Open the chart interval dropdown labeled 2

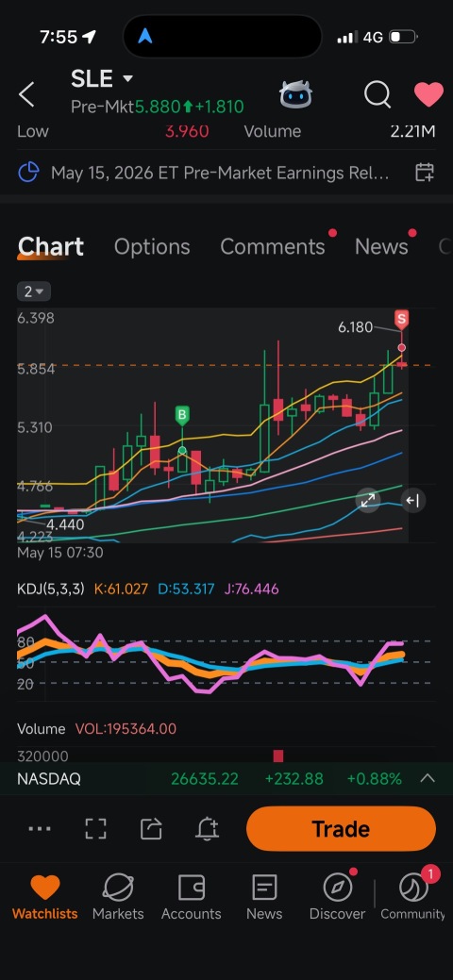(34, 291)
